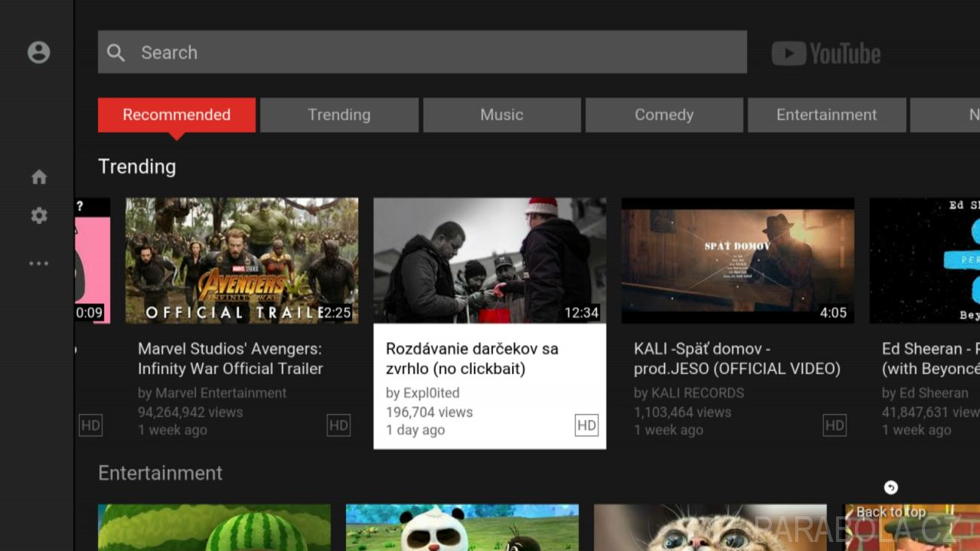Switch to the Music tab
Image resolution: width=980 pixels, height=551 pixels.
(502, 115)
